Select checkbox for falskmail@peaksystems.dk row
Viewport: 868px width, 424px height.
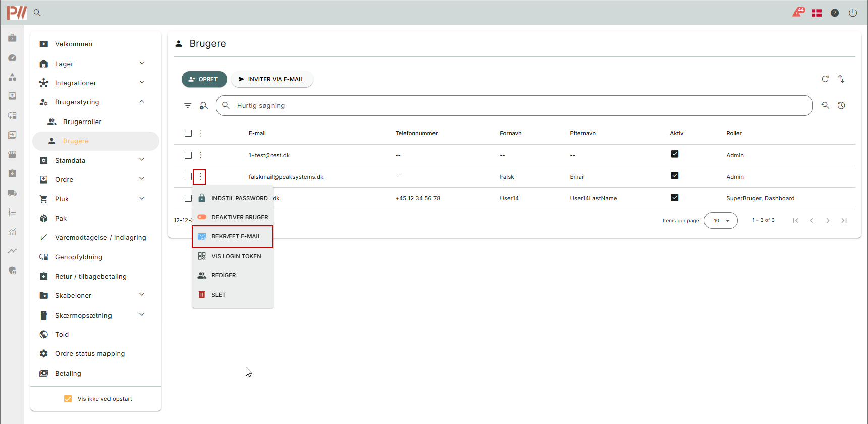(x=188, y=177)
